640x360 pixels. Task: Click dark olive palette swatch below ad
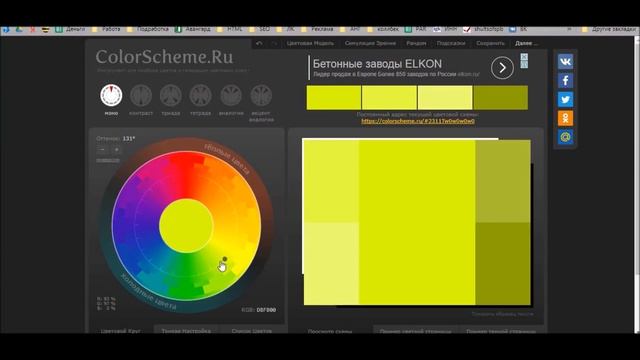tap(500, 98)
